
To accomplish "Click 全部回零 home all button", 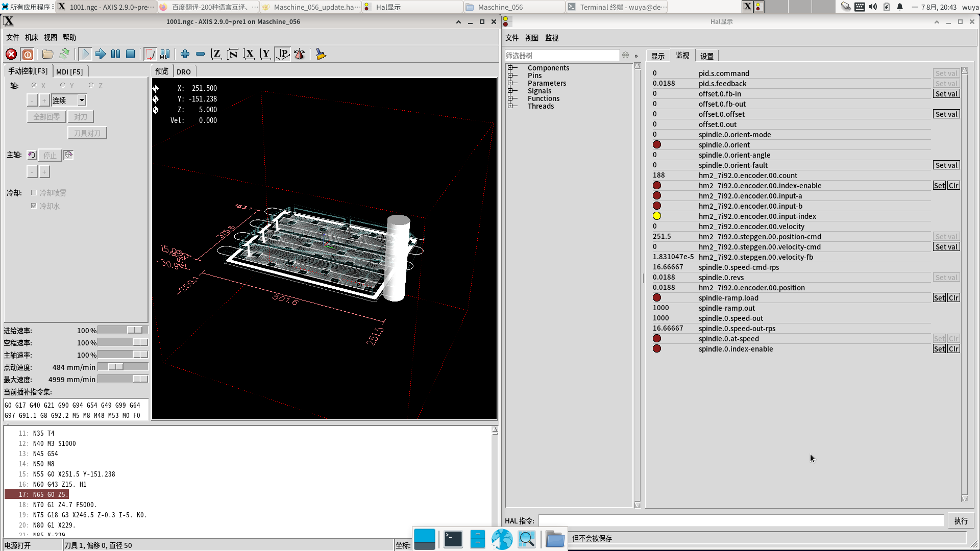I will coord(46,116).
